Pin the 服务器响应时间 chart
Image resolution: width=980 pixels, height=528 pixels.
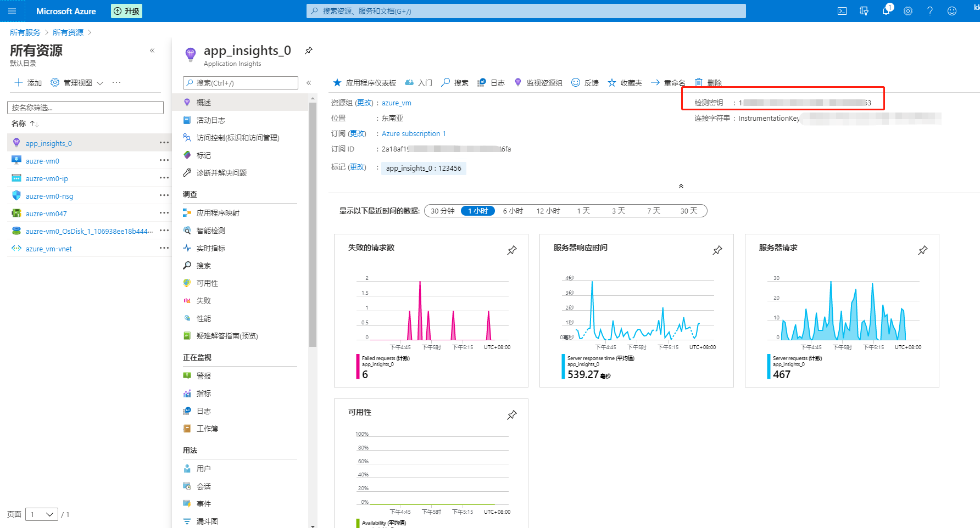[717, 250]
